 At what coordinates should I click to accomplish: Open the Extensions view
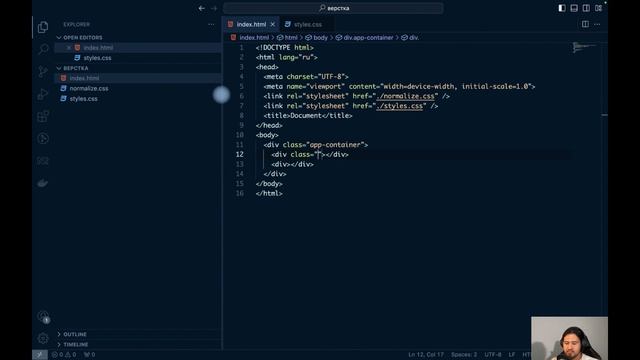pyautogui.click(x=43, y=116)
